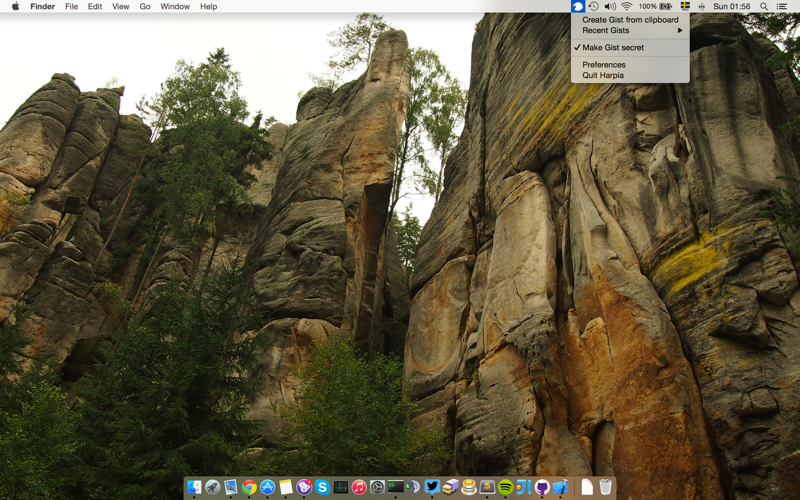Launch Spotify from the Dock
This screenshot has height=500, width=800.
point(505,487)
